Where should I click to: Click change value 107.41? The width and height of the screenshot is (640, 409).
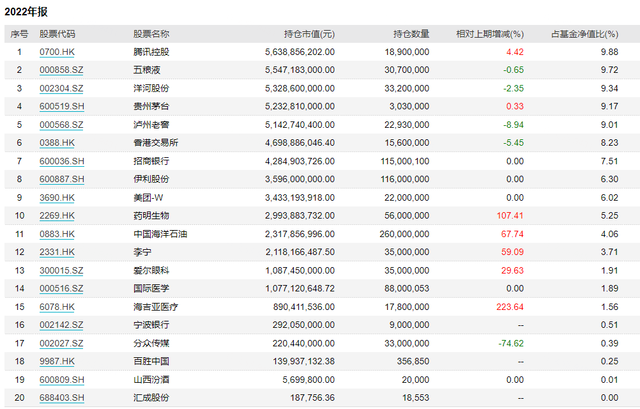coord(510,216)
